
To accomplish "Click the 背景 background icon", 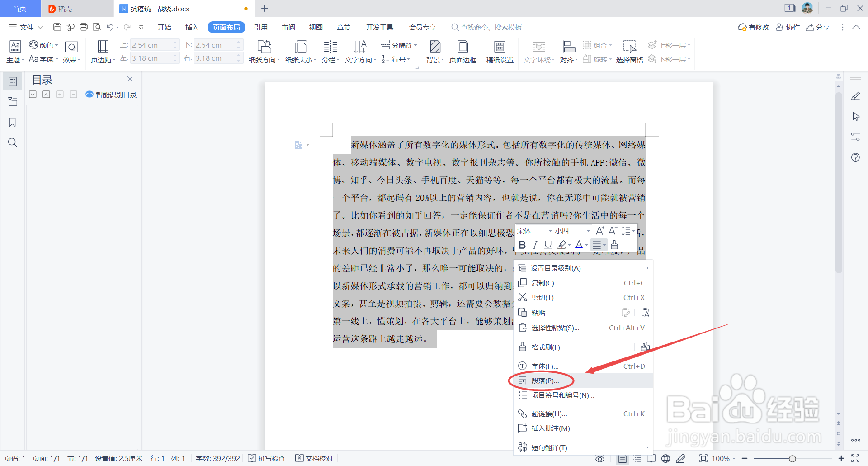I will (435, 47).
